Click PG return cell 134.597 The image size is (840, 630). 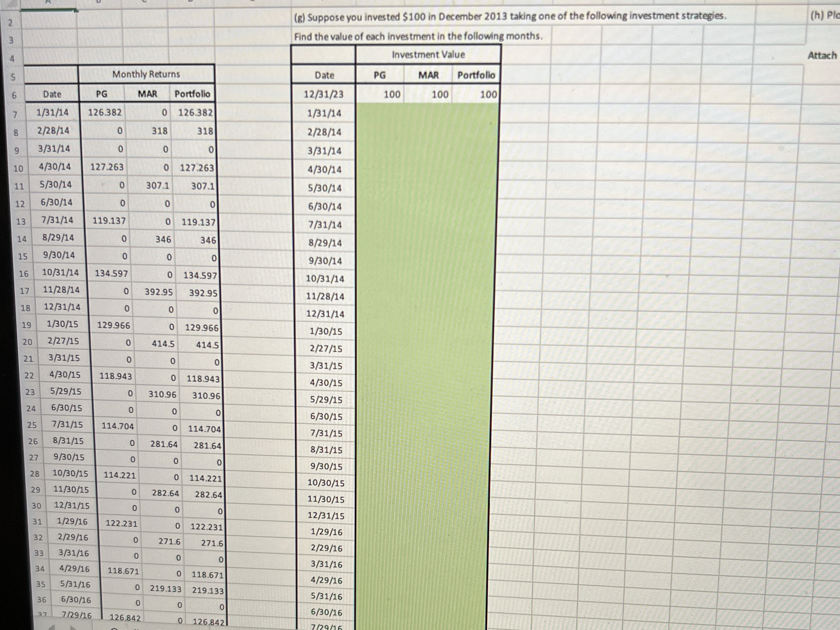pos(111,273)
